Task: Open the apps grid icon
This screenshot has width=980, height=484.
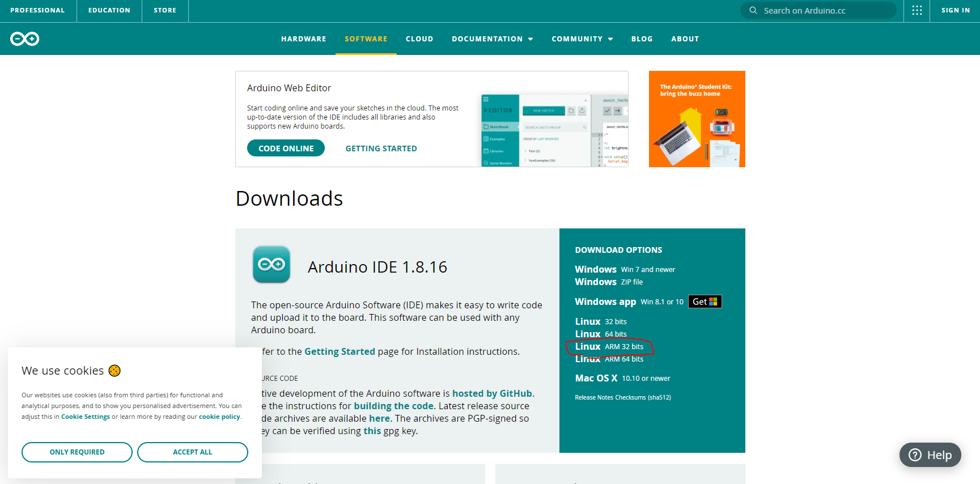Action: click(917, 10)
